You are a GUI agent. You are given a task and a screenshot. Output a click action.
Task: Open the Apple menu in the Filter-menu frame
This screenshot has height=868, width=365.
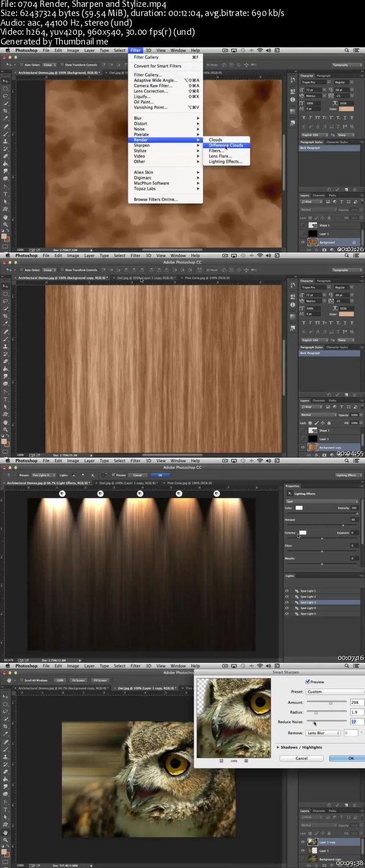pyautogui.click(x=8, y=50)
